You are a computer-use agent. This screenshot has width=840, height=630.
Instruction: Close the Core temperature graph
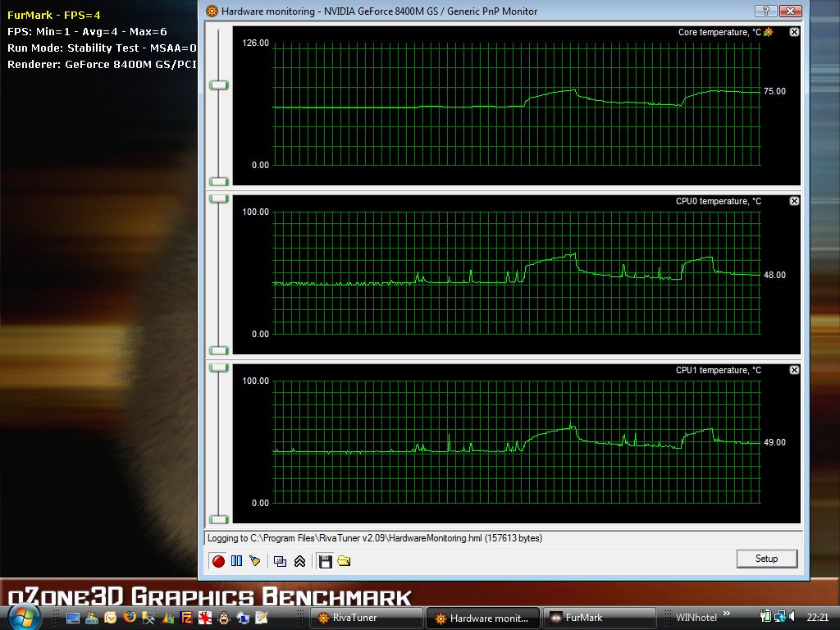794,32
